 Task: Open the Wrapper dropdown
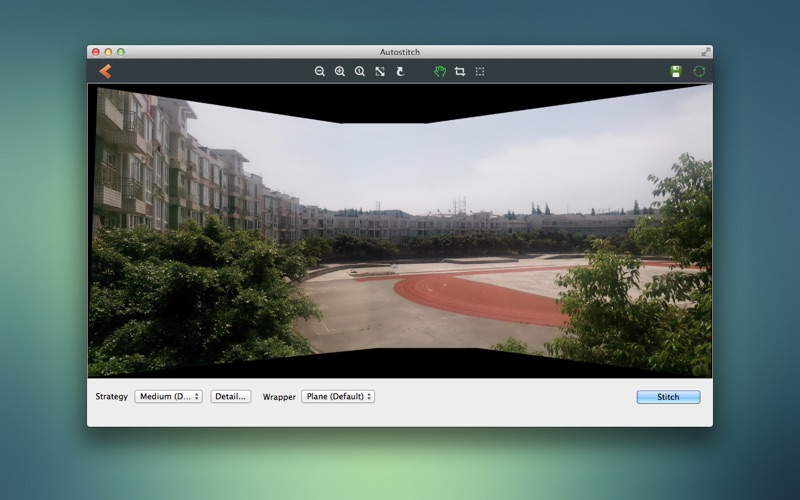point(338,396)
